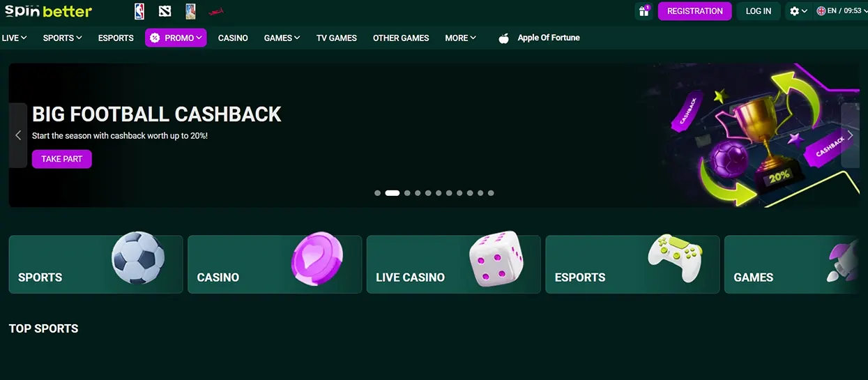Image resolution: width=868 pixels, height=380 pixels.
Task: Expand the SPORTS dropdown menu
Action: pyautogui.click(x=62, y=38)
